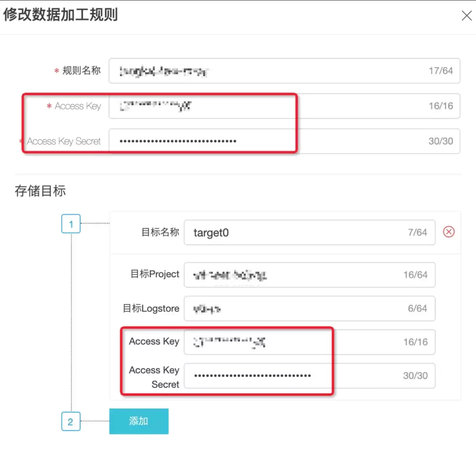Click the 添加 button
This screenshot has height=457, width=476.
139,421
